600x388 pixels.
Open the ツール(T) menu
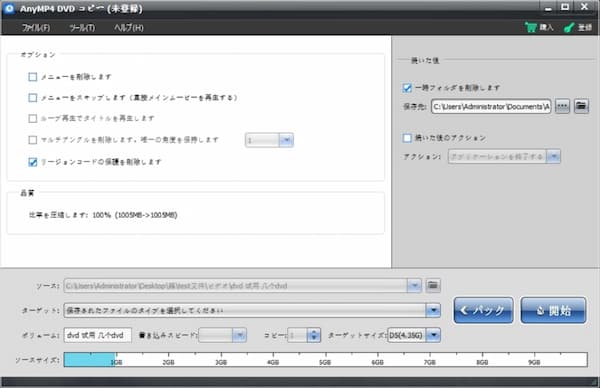coord(82,28)
